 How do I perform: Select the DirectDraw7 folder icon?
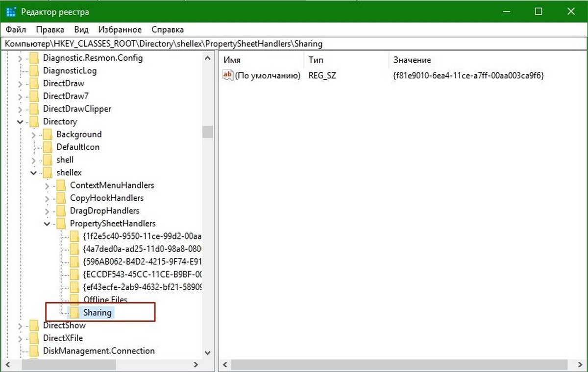tap(34, 96)
